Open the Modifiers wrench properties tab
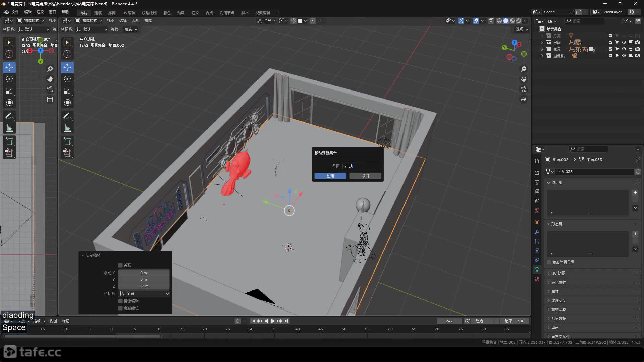Image resolution: width=644 pixels, height=362 pixels. click(x=537, y=232)
